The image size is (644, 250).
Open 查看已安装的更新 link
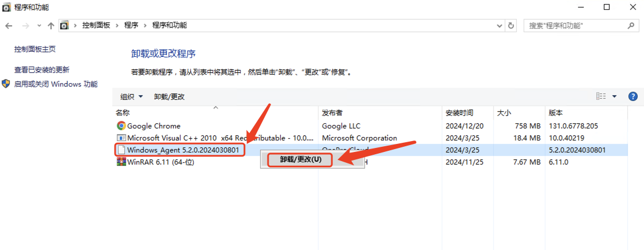pyautogui.click(x=42, y=70)
